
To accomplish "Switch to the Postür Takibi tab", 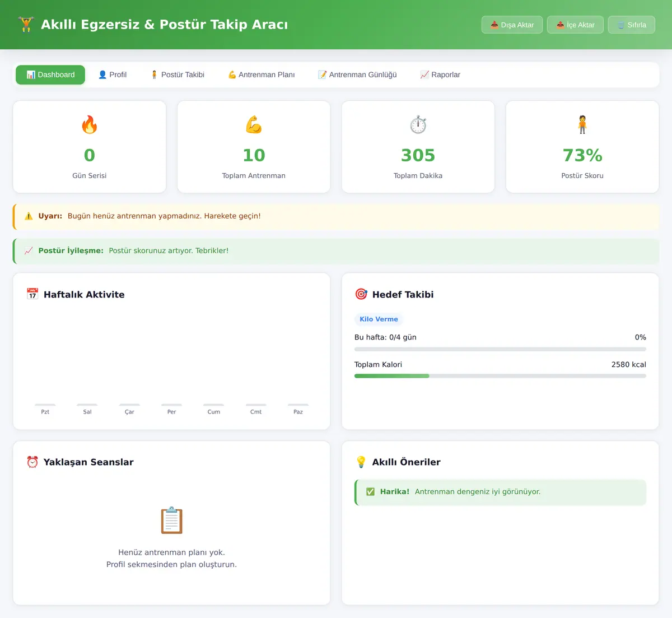I will [x=178, y=75].
